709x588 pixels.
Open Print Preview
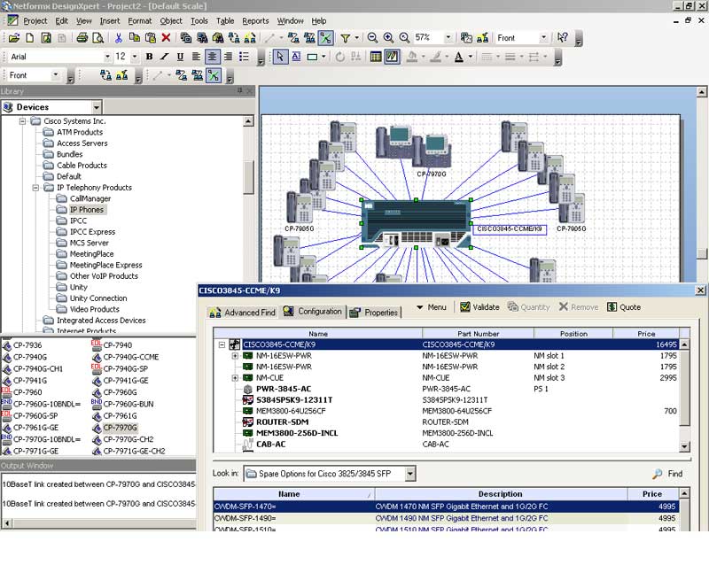tap(97, 38)
